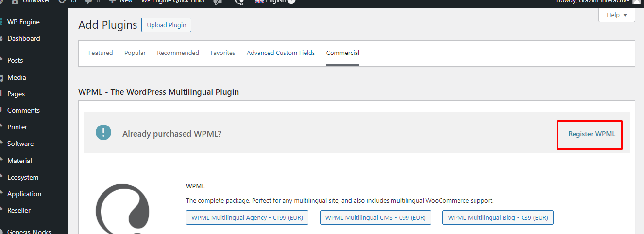Switch to the Featured tab
Screen dimensions: 644x234
click(x=101, y=53)
